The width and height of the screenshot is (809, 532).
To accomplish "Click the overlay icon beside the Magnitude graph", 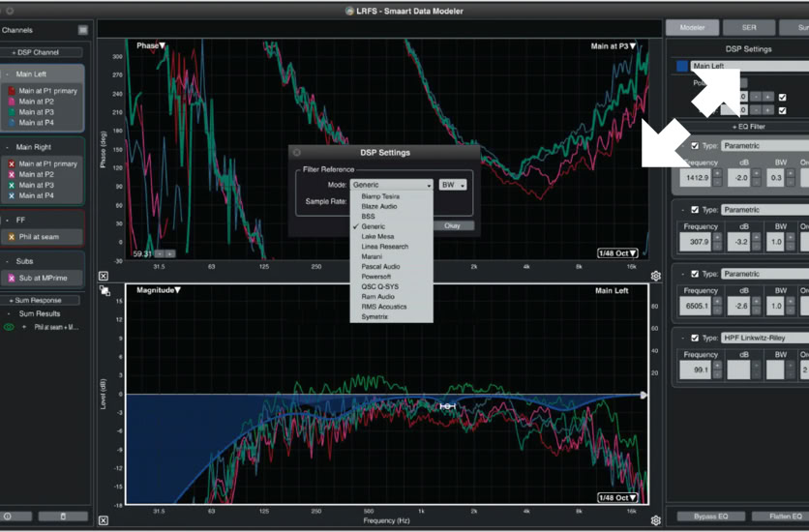I will (104, 289).
